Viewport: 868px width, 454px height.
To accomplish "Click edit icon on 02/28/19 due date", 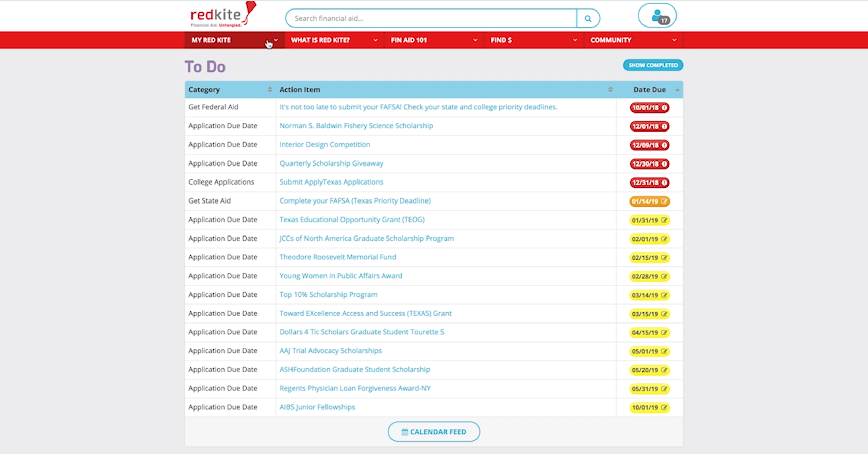I will 664,276.
